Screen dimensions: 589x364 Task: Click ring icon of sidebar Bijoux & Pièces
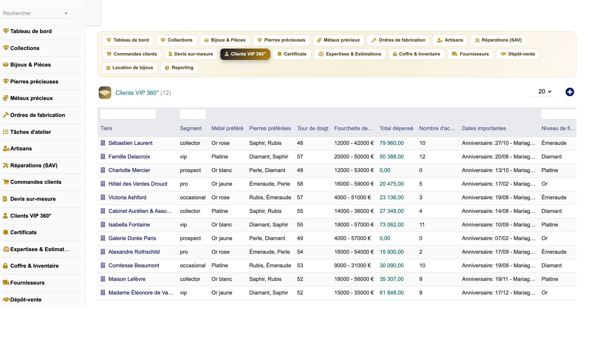(x=6, y=64)
